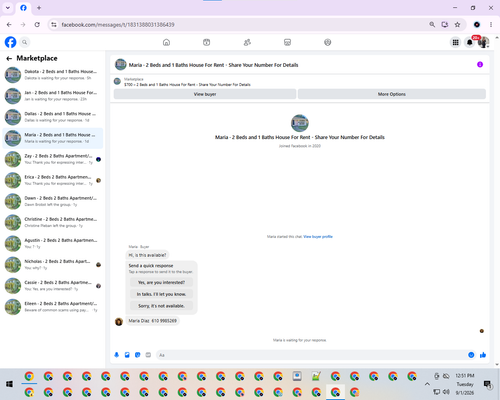The image size is (500, 400).
Task: Click Maria's avatar beside her message
Action: coord(119,322)
